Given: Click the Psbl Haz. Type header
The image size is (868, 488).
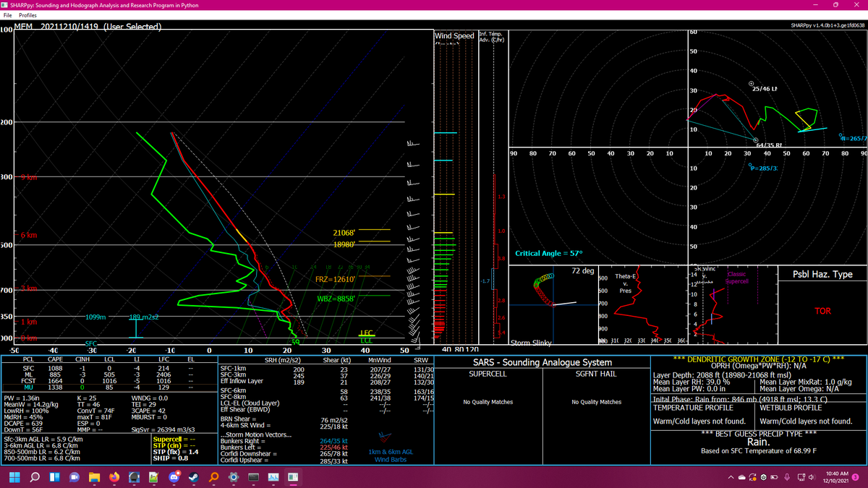Looking at the screenshot, I should tap(823, 274).
